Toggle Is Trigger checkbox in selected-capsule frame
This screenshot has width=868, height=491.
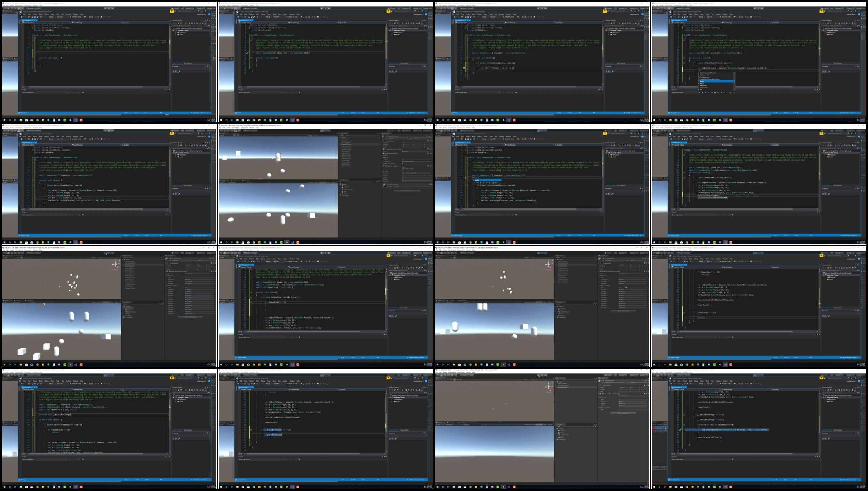pyautogui.click(x=402, y=171)
